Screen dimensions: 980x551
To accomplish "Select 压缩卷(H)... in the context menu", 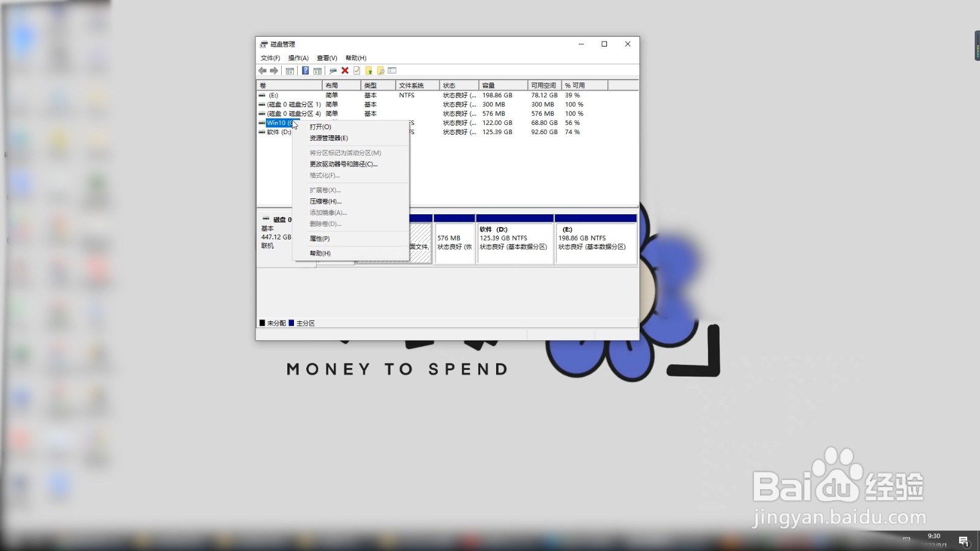I will (350, 201).
